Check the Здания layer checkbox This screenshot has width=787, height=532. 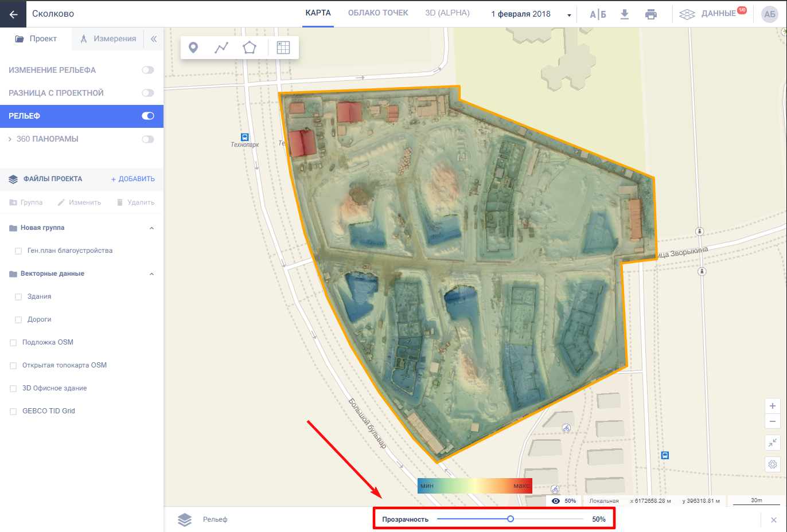click(18, 297)
